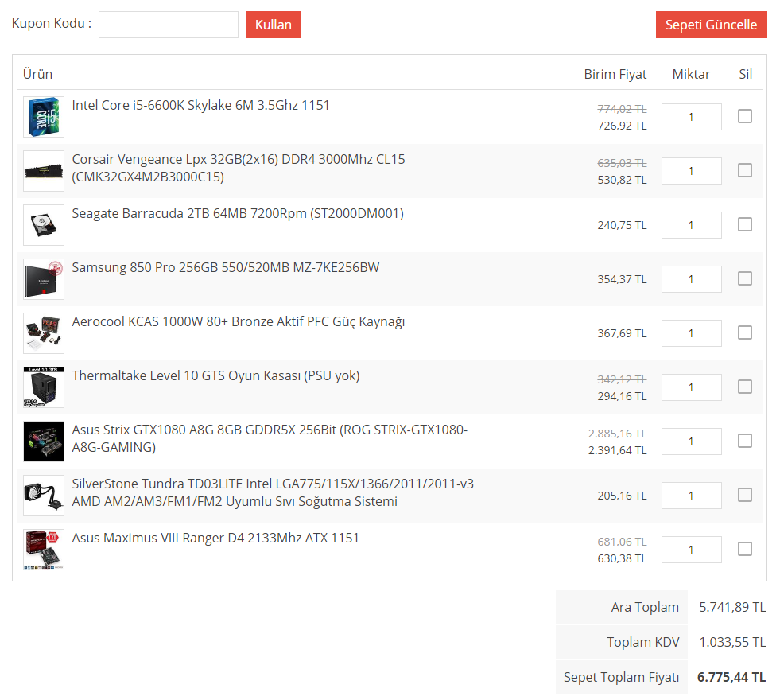Tick delete checkbox for Asus Strix GTX1080

coord(745,441)
